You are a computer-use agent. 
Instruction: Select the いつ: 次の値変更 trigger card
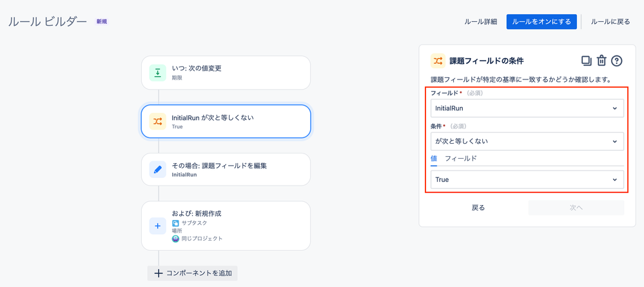(226, 73)
